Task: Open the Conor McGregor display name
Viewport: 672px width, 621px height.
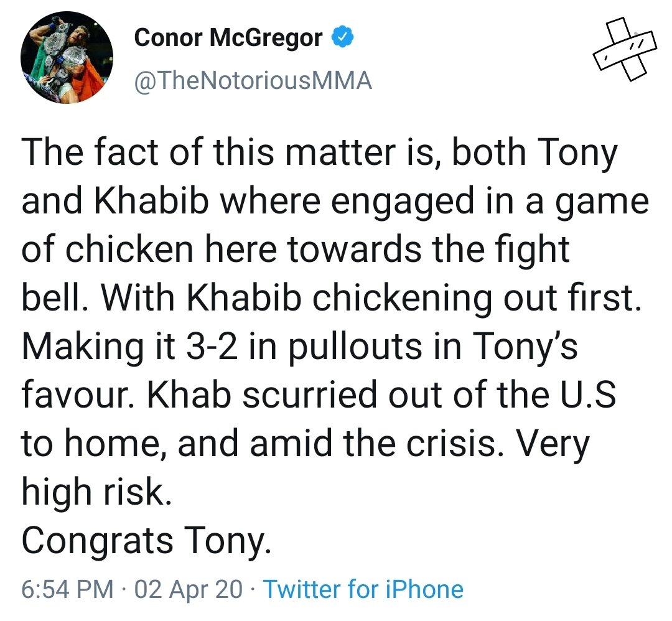Action: [228, 39]
